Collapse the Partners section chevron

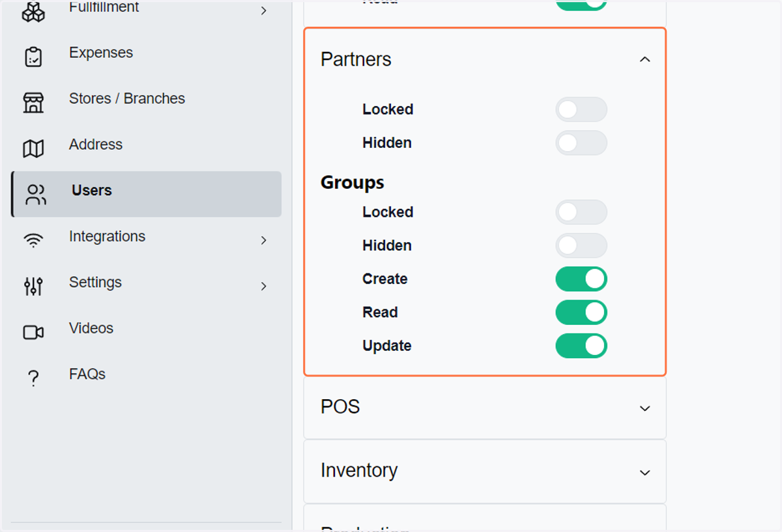tap(645, 59)
